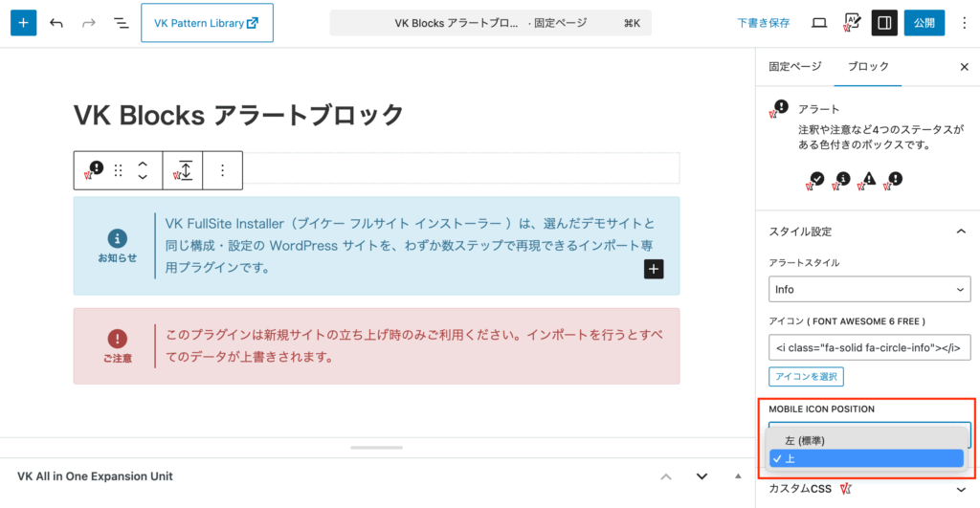Move the alert block up
The width and height of the screenshot is (980, 508).
143,164
